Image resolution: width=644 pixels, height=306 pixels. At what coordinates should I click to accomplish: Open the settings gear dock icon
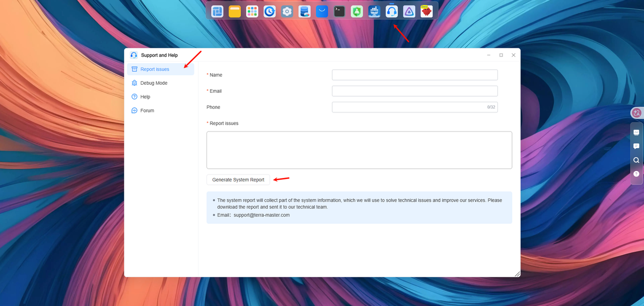click(287, 11)
